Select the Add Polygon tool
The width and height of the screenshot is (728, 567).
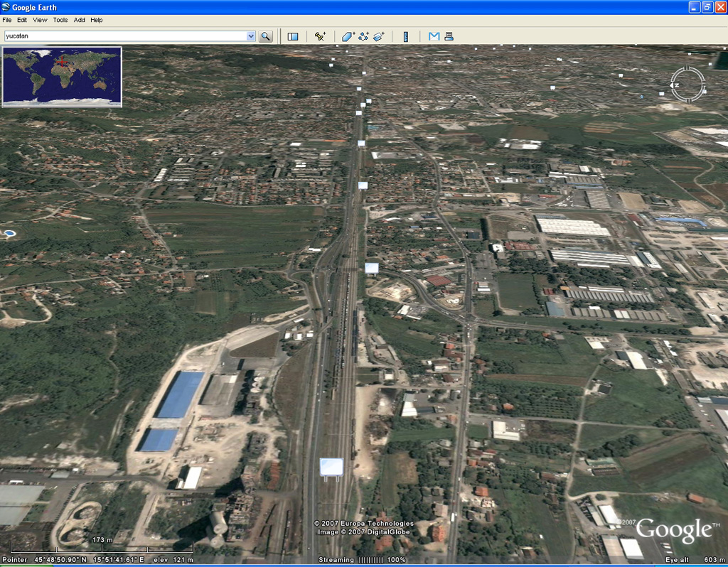[x=348, y=36]
